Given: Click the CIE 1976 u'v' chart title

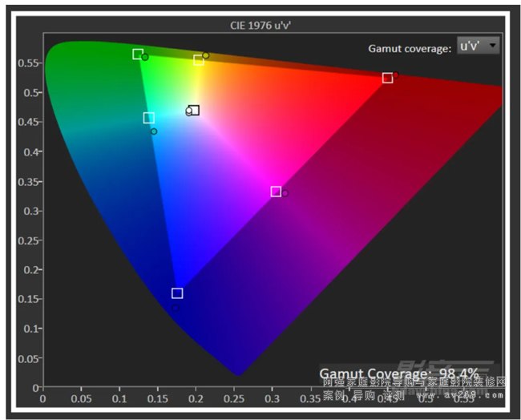Looking at the screenshot, I should 260,25.
